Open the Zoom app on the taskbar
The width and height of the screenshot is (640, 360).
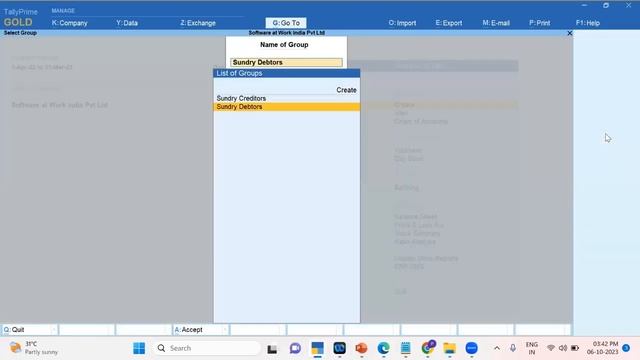pyautogui.click(x=471, y=348)
